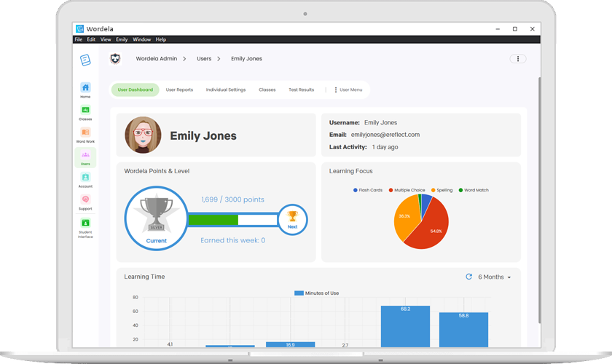
Task: Select the User Dashboard tab
Action: pyautogui.click(x=135, y=90)
